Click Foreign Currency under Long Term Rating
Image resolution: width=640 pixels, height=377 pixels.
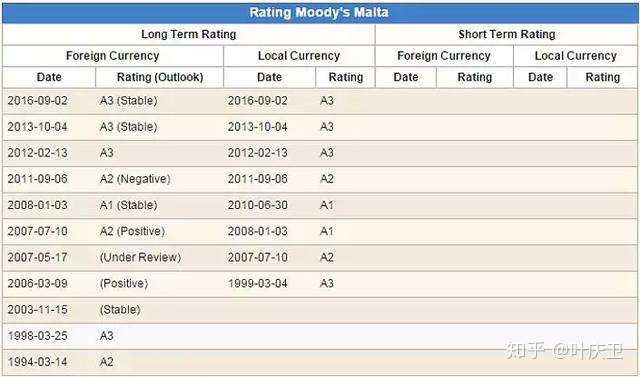113,56
